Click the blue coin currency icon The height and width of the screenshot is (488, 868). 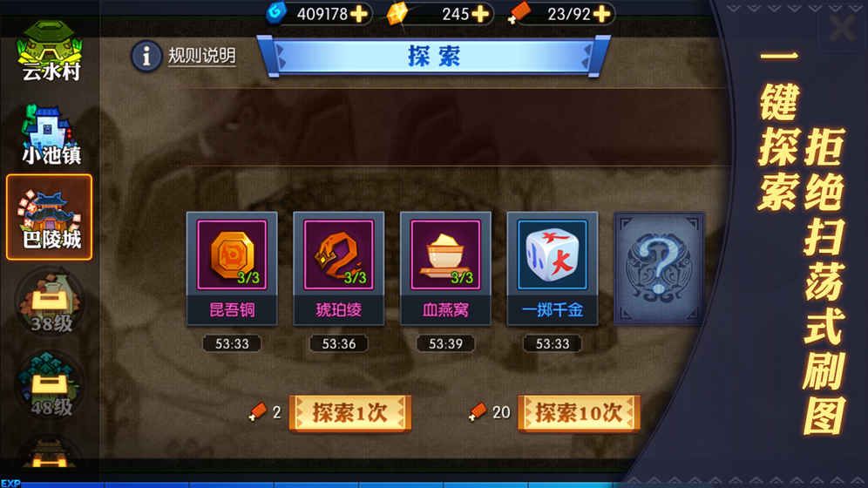pyautogui.click(x=276, y=13)
